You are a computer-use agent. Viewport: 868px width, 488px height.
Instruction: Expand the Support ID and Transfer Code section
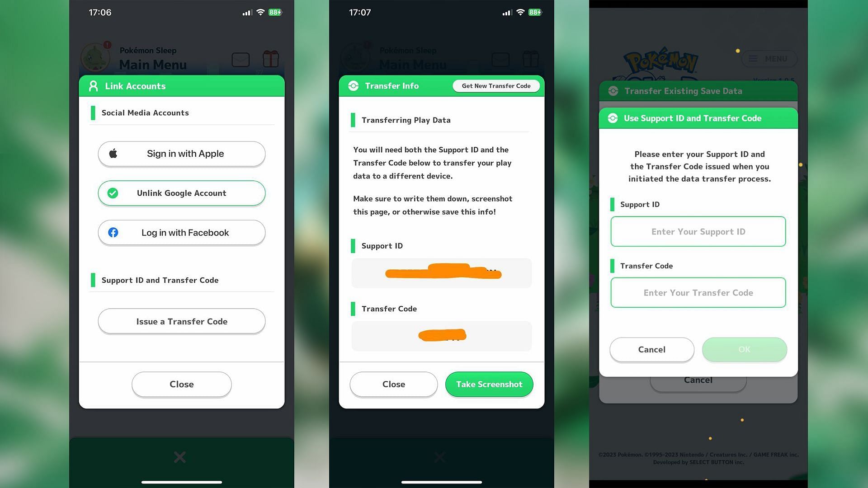160,280
